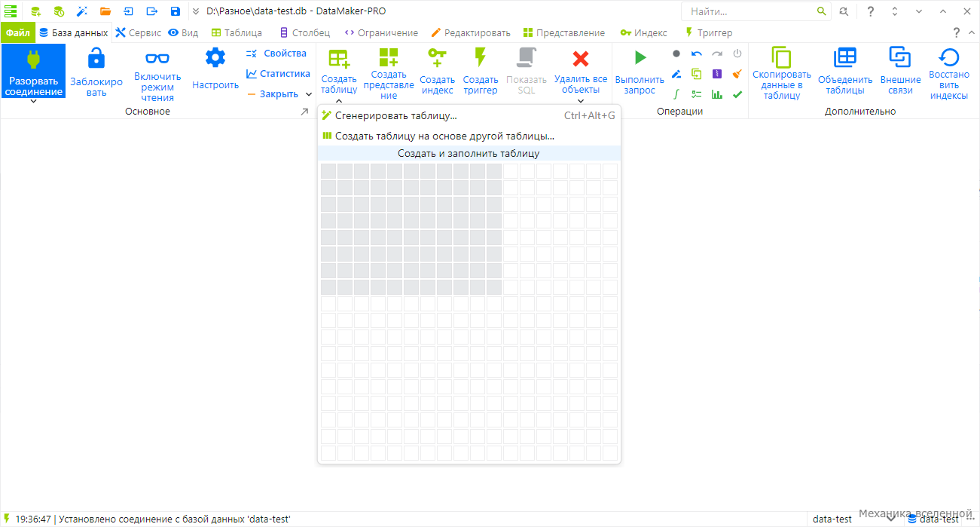Click the database icon beside data-test in status bar
980x527 pixels.
(x=912, y=519)
